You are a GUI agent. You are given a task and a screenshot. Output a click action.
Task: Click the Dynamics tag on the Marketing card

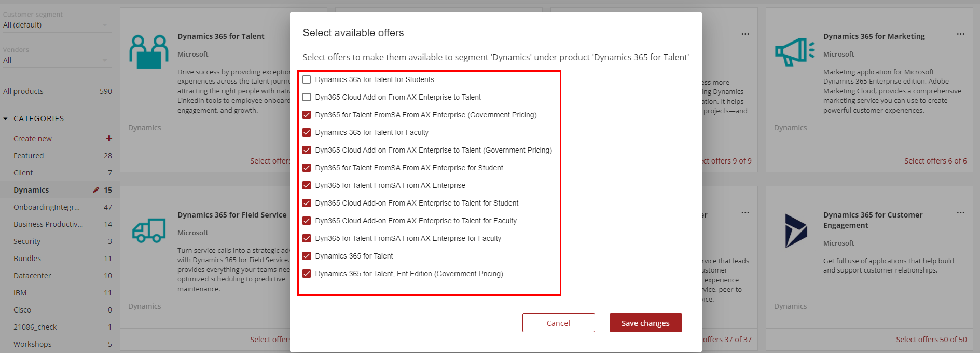point(790,128)
